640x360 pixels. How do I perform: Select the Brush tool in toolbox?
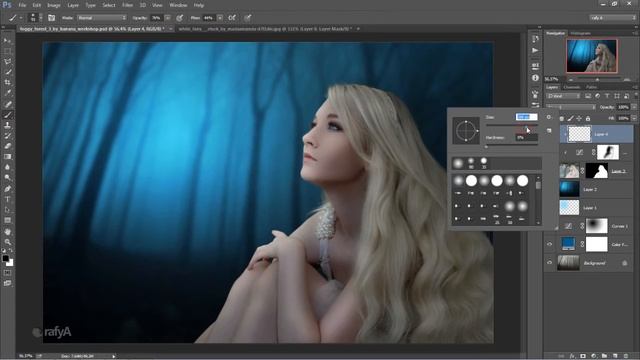click(x=7, y=115)
